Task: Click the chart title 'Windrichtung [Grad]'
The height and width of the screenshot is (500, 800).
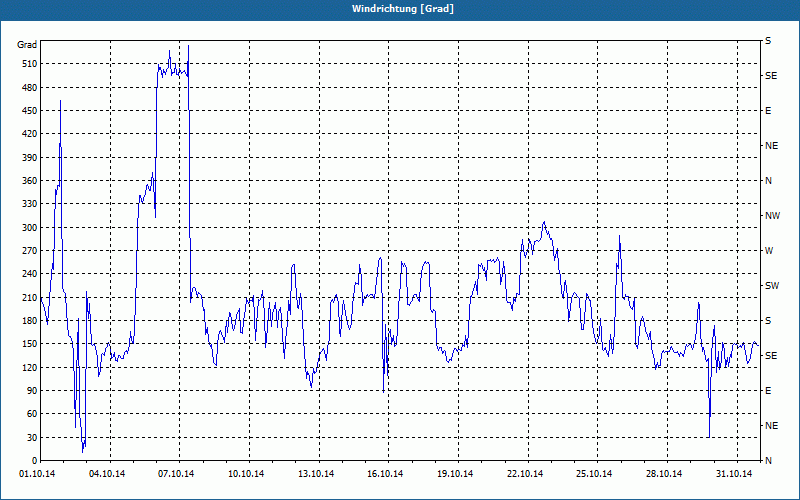Action: coord(403,9)
